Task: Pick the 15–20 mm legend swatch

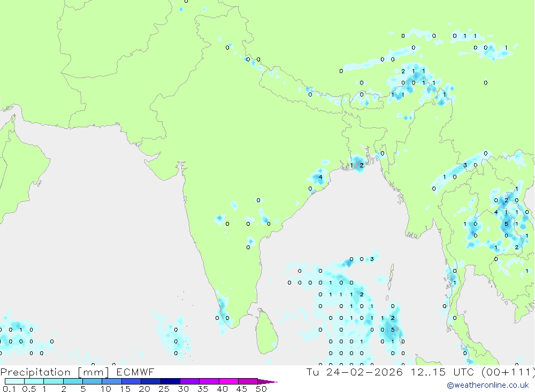Action: coord(132,381)
